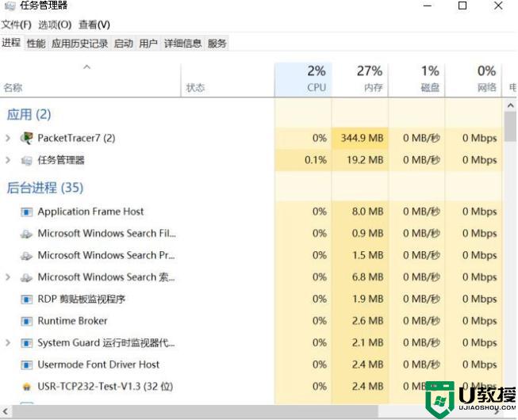
Task: Open the 选项(O) menu
Action: point(55,25)
